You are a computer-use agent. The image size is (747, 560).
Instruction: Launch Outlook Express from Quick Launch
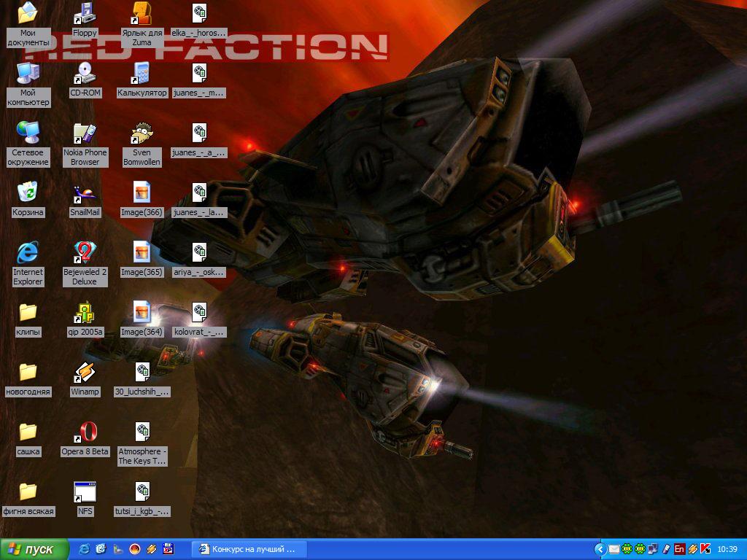pyautogui.click(x=101, y=549)
